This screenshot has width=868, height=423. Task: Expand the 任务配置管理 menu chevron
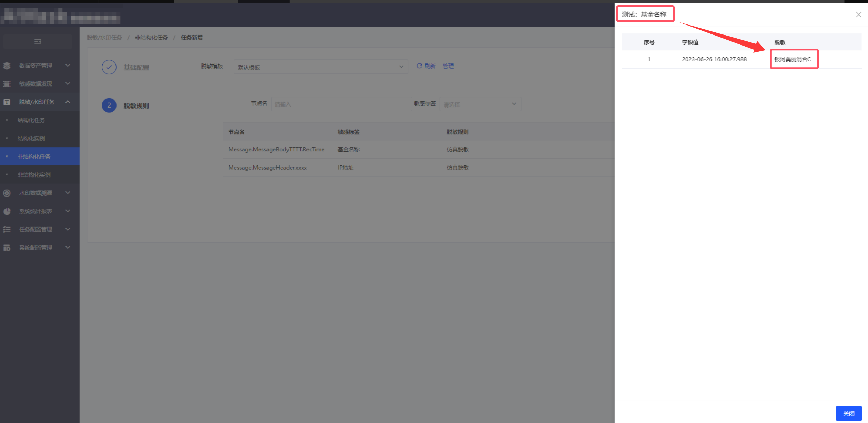tap(68, 229)
